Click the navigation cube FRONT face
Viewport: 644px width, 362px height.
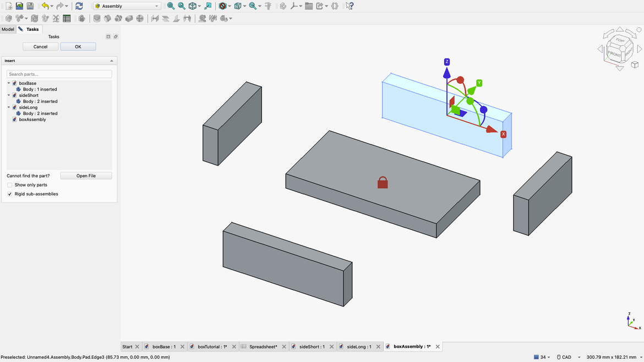(614, 54)
